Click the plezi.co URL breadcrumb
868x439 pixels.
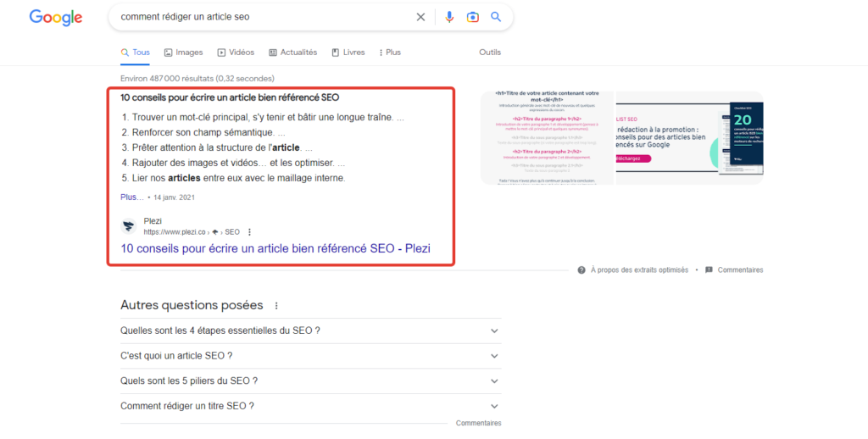click(x=192, y=232)
